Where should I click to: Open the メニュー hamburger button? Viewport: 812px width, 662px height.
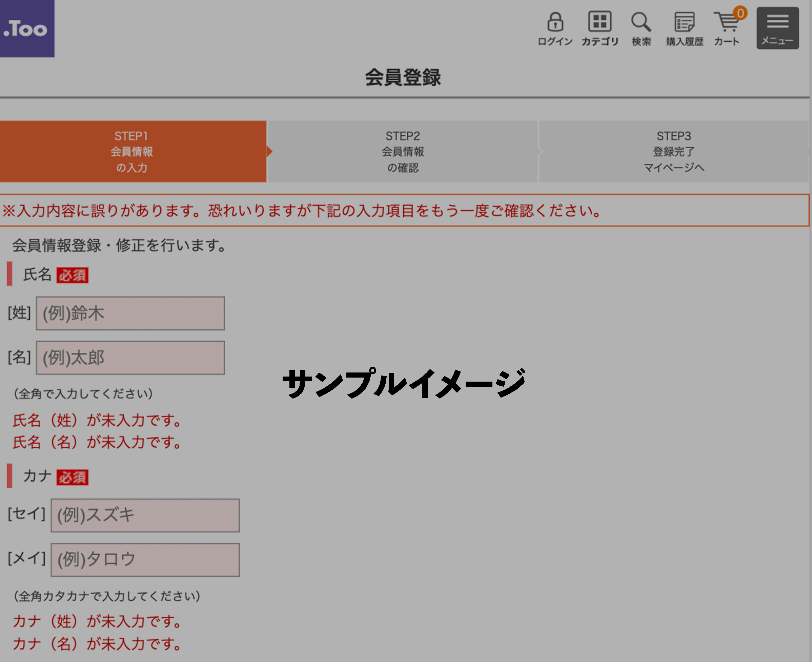coord(777,28)
